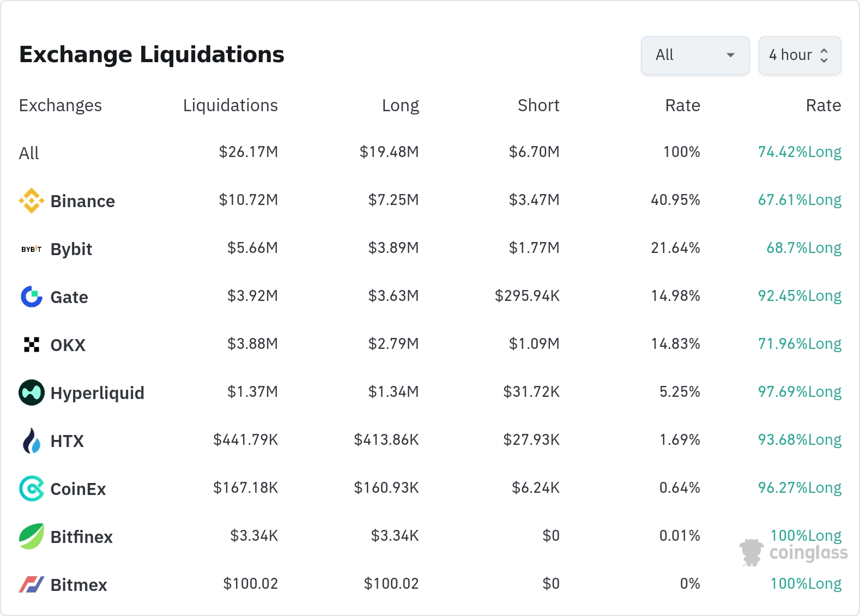Expand the 4 hour timeframe selector

pyautogui.click(x=800, y=55)
